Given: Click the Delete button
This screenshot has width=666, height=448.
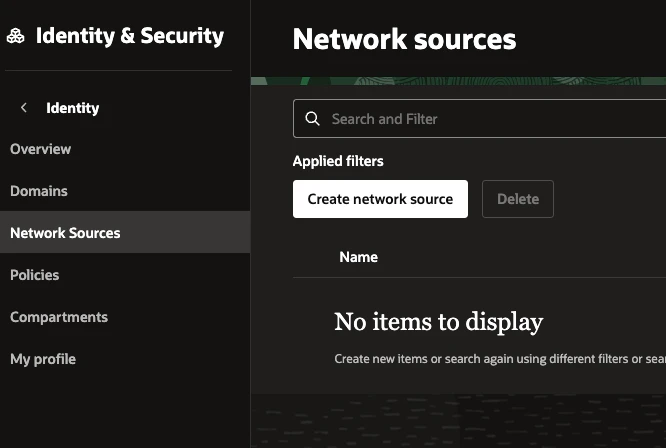Looking at the screenshot, I should 518,199.
